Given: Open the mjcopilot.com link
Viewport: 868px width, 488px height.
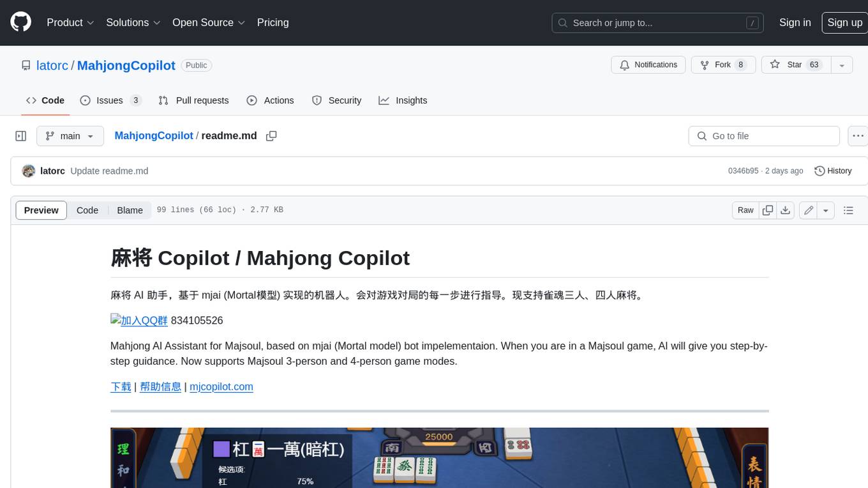Looking at the screenshot, I should point(221,386).
